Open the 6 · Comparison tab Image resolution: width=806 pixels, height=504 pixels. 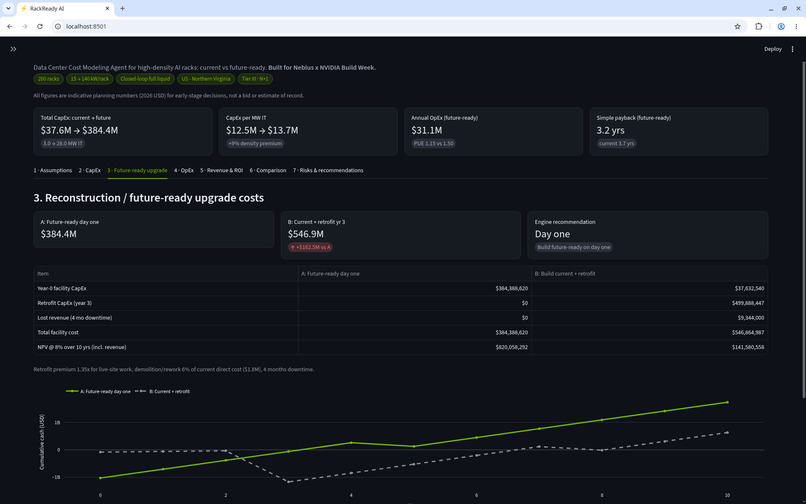pyautogui.click(x=268, y=170)
